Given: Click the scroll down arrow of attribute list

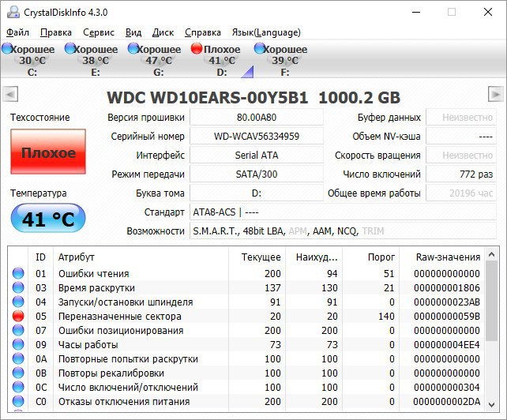Looking at the screenshot, I should tap(491, 405).
